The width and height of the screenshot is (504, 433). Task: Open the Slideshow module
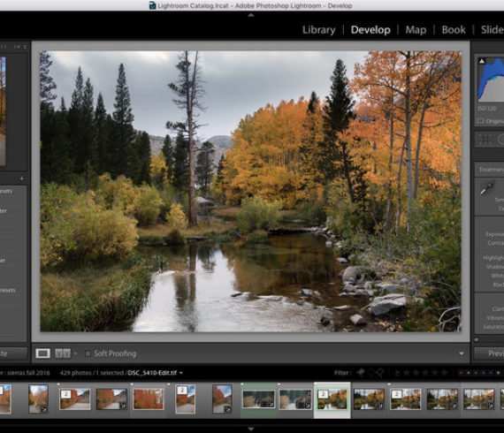(493, 30)
